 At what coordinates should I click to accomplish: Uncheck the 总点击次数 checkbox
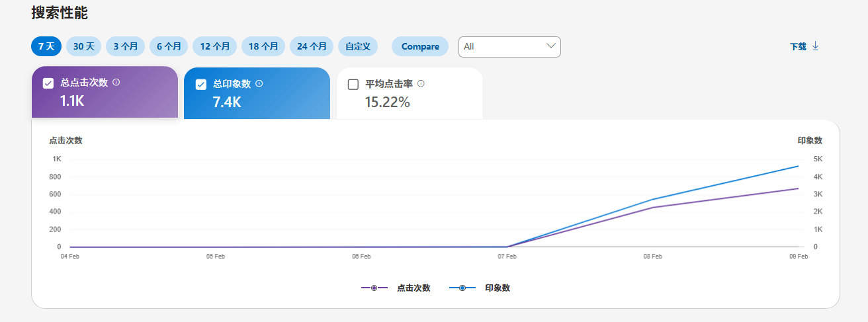click(48, 83)
